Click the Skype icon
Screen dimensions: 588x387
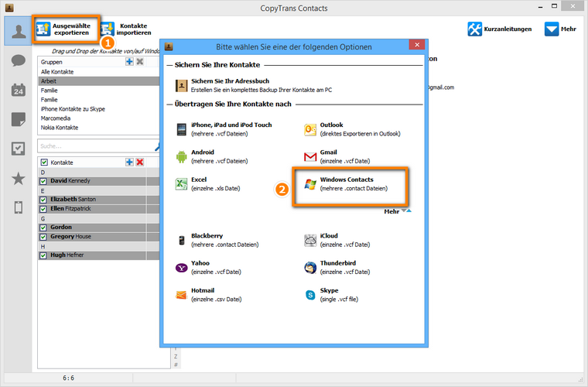[310, 295]
